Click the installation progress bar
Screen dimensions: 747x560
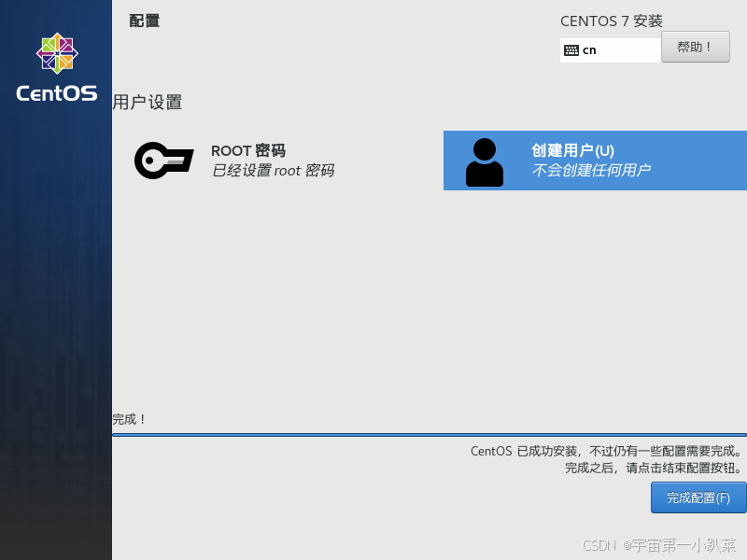pos(430,435)
